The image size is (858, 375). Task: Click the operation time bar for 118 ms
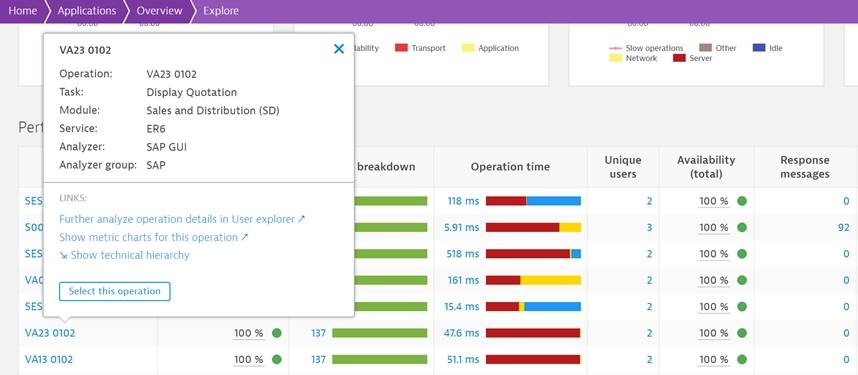tap(533, 201)
